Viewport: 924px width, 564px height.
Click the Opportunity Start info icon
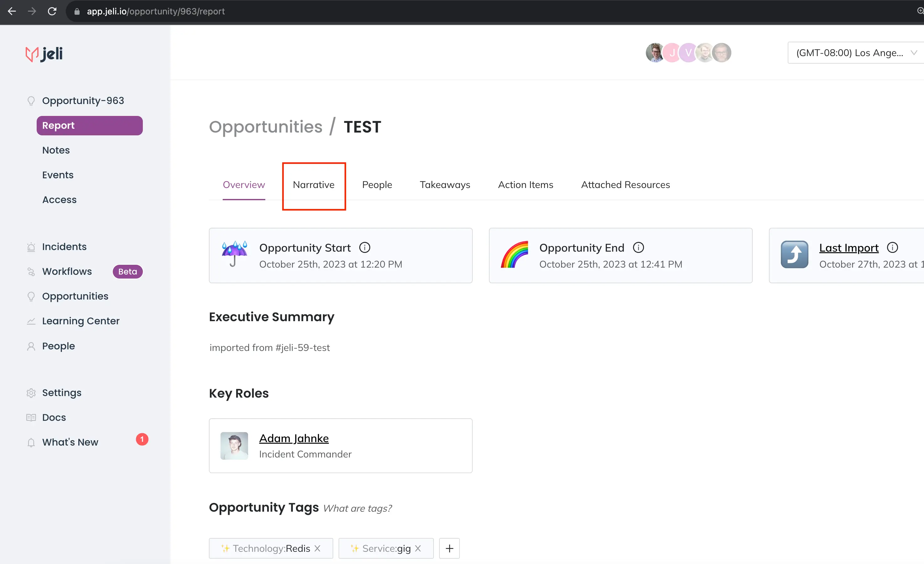pos(365,248)
